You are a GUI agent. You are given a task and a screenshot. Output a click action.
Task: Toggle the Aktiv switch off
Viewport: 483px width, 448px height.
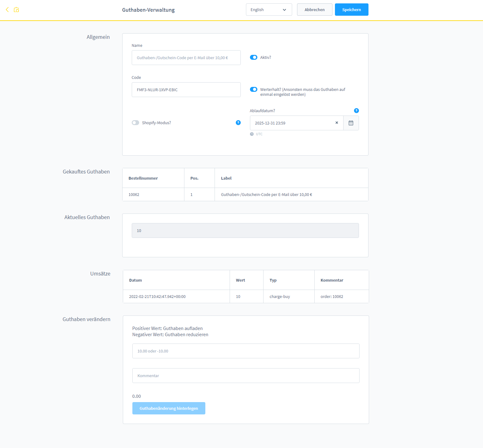[253, 57]
